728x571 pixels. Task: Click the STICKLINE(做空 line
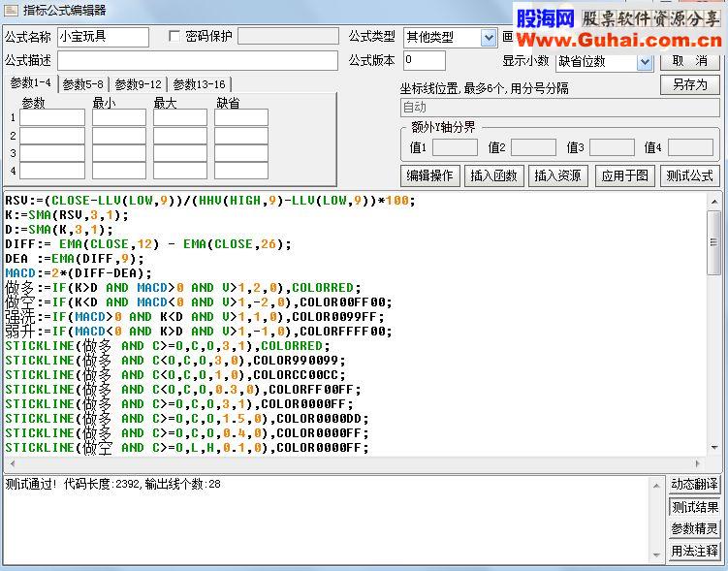pos(187,448)
